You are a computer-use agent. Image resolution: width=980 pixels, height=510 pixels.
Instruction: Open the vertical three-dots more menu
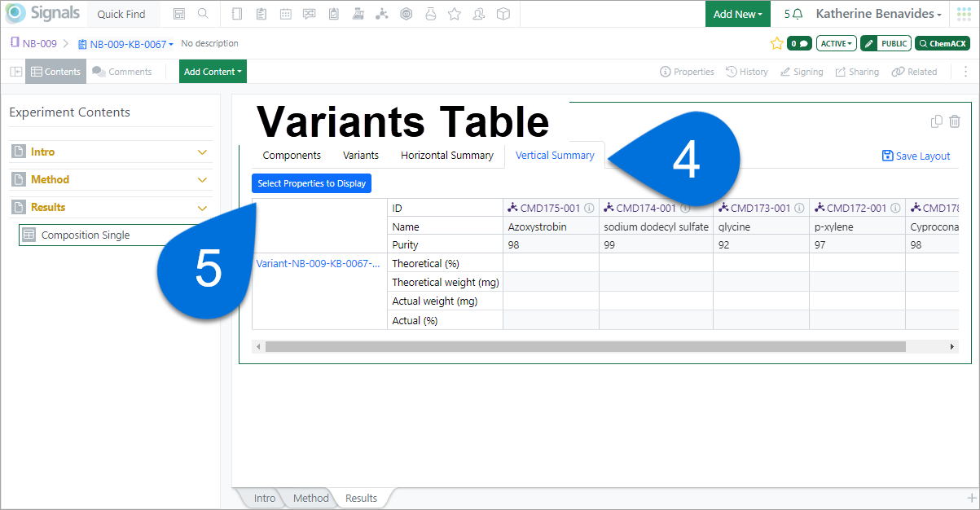point(966,72)
